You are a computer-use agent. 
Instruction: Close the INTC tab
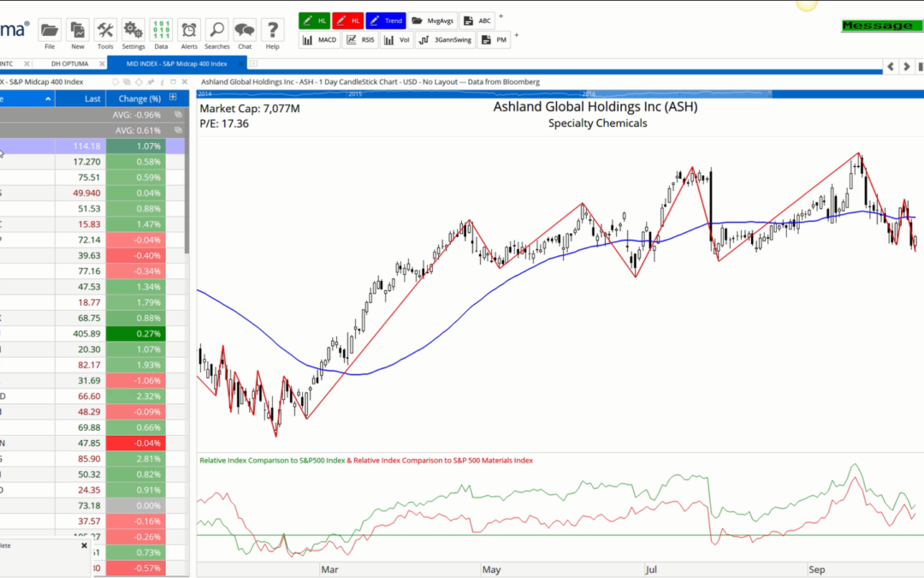27,63
